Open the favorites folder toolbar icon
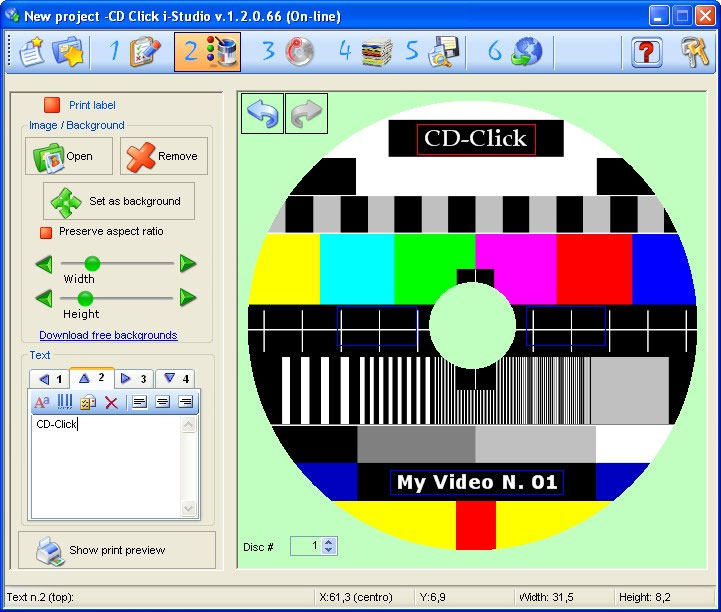This screenshot has height=612, width=721. (x=68, y=51)
